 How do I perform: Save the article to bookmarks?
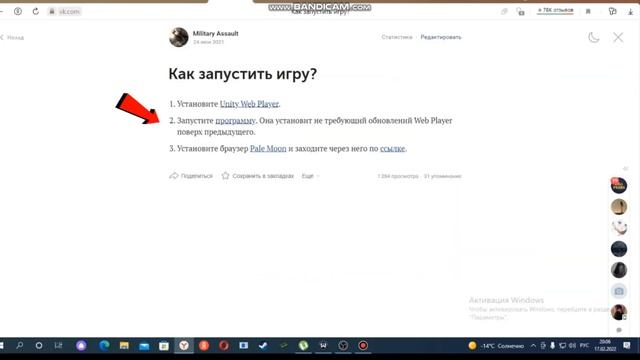(x=258, y=176)
